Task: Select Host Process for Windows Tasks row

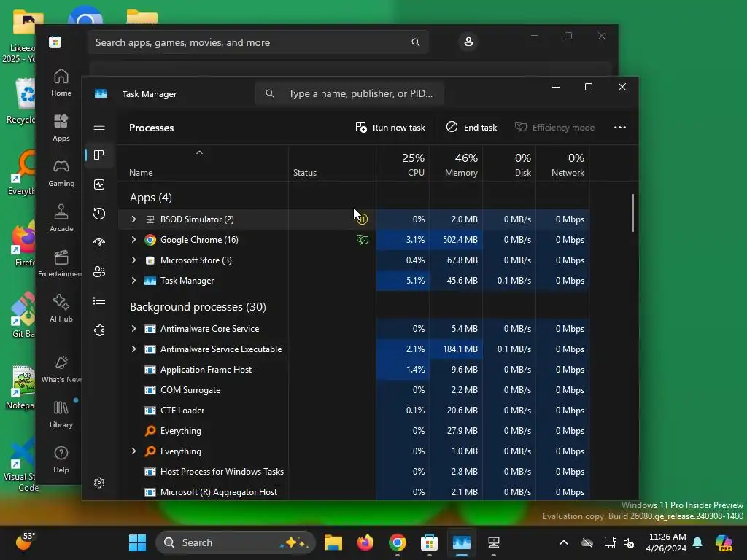Action: [x=354, y=472]
